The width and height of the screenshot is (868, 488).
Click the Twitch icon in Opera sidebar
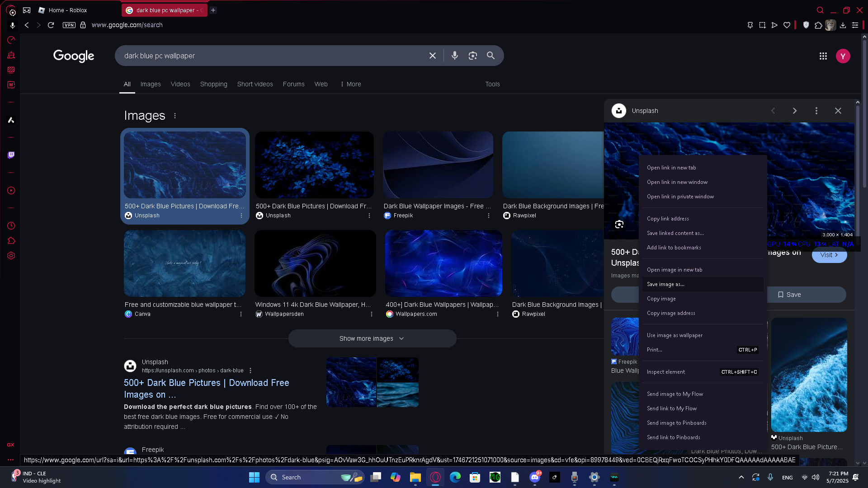point(11,155)
